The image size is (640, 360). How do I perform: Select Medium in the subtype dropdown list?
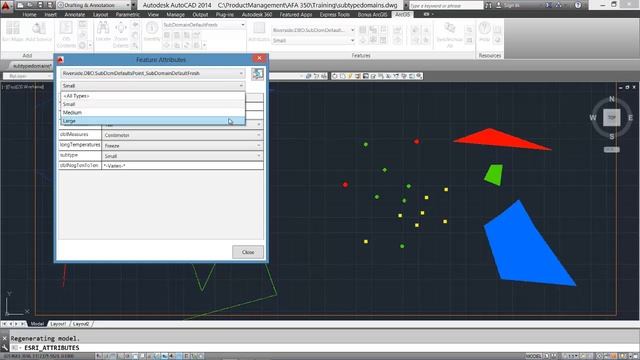click(x=153, y=113)
